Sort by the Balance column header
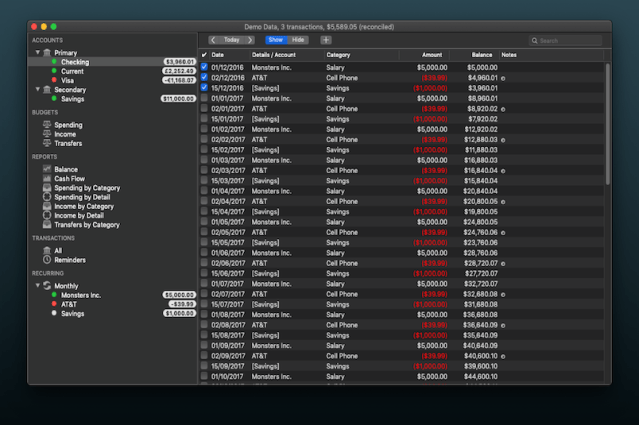Image resolution: width=639 pixels, height=425 pixels. (475, 55)
